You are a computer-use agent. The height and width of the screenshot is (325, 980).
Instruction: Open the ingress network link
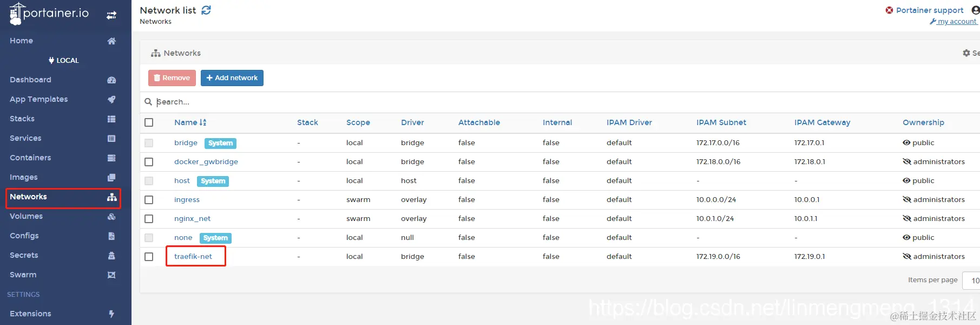pos(187,200)
